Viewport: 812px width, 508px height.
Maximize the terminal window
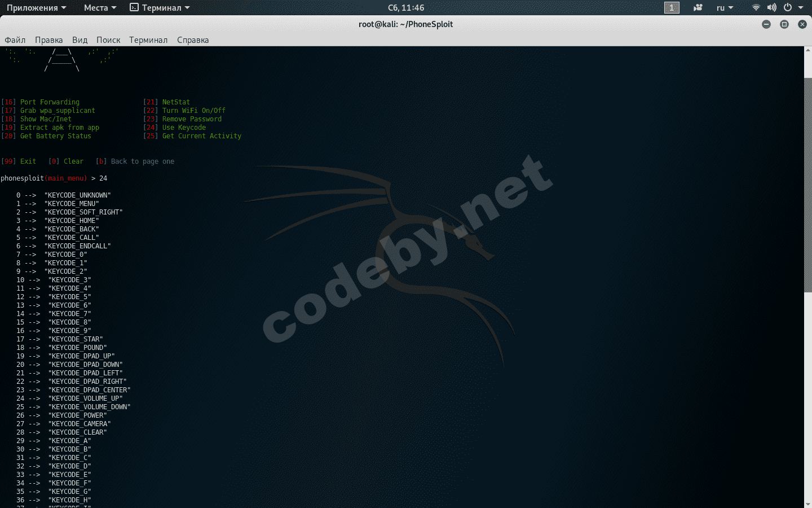(x=784, y=24)
